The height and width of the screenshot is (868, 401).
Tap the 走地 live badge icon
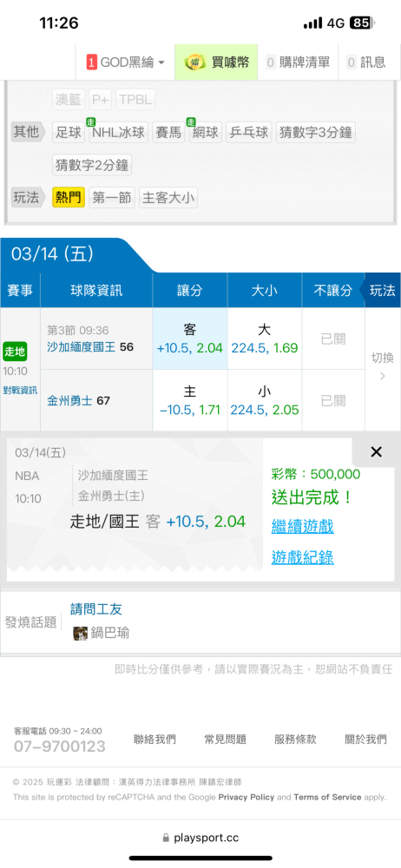point(15,352)
